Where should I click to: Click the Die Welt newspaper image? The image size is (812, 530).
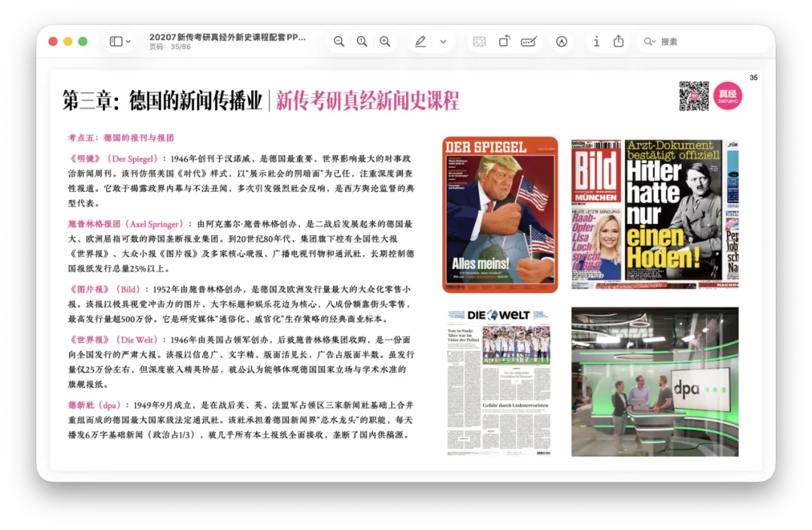498,383
